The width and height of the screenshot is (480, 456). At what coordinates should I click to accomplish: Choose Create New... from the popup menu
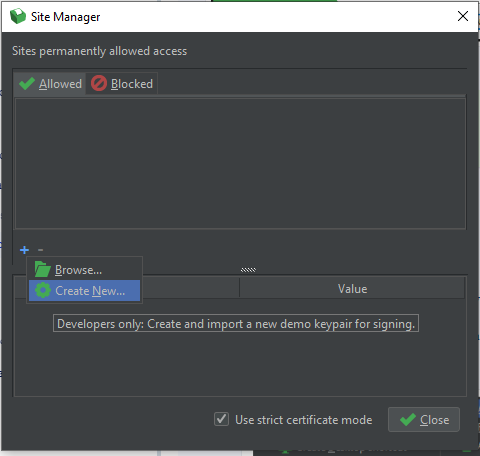(84, 290)
